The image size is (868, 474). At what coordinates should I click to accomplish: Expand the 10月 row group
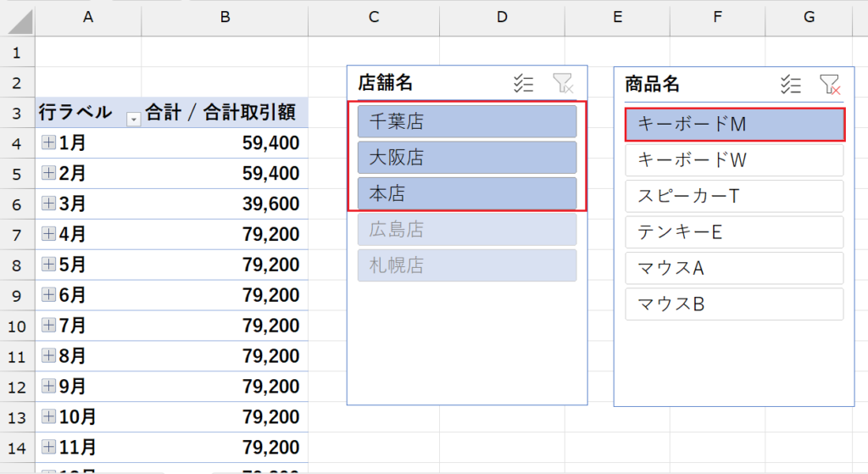[x=49, y=416]
